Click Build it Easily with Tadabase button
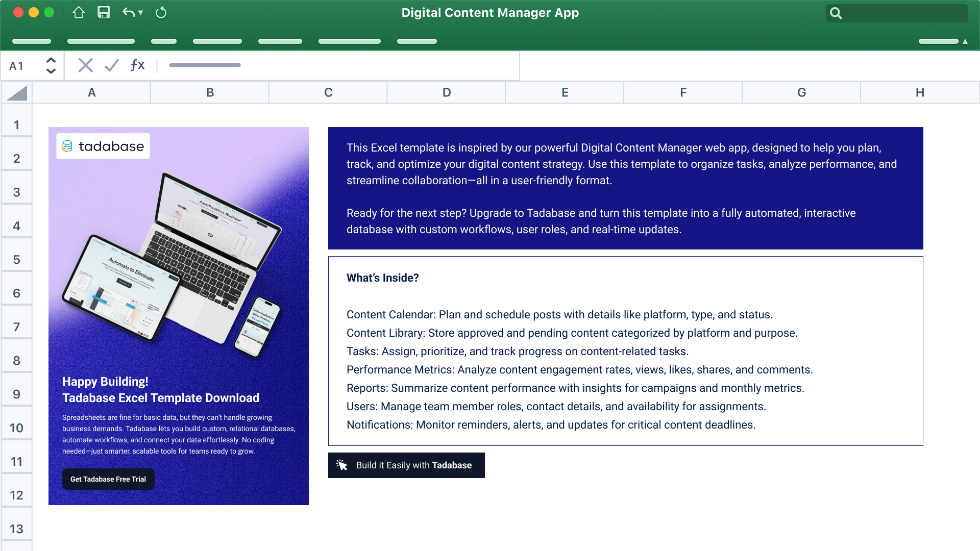Screen dimensions: 980x551 click(406, 465)
